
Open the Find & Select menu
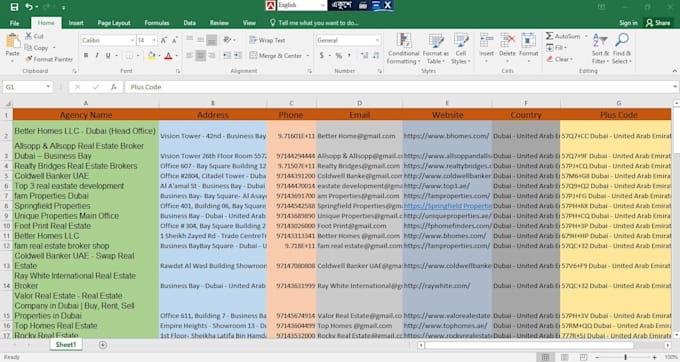[x=622, y=49]
